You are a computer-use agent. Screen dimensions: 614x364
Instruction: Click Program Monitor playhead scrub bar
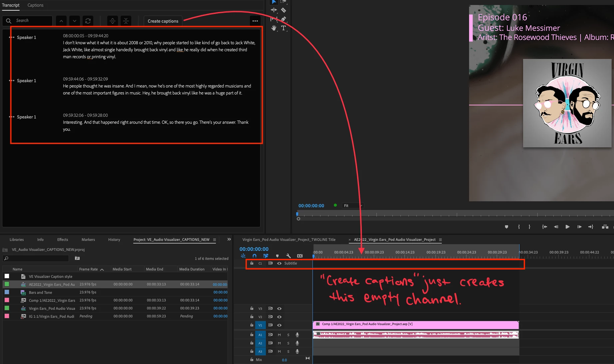pos(455,215)
